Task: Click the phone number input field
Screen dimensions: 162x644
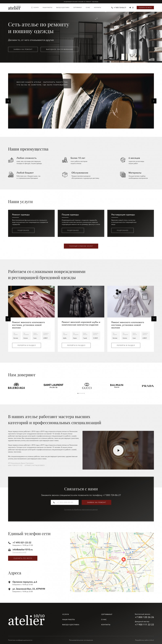Action: tap(65, 502)
